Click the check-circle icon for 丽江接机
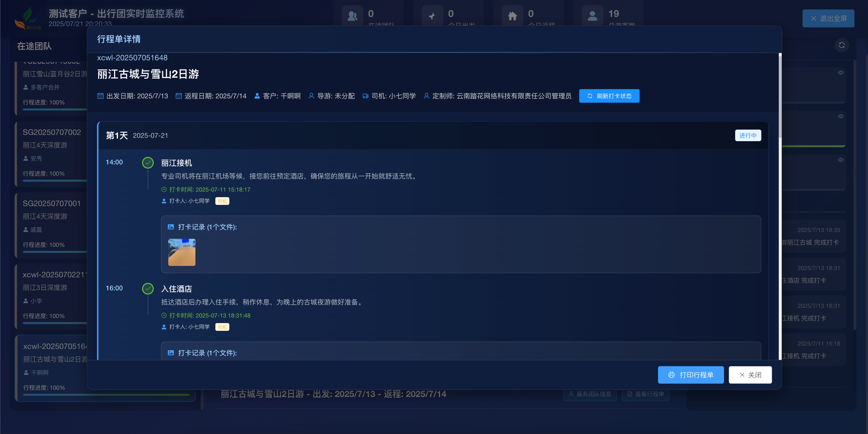 tap(148, 163)
